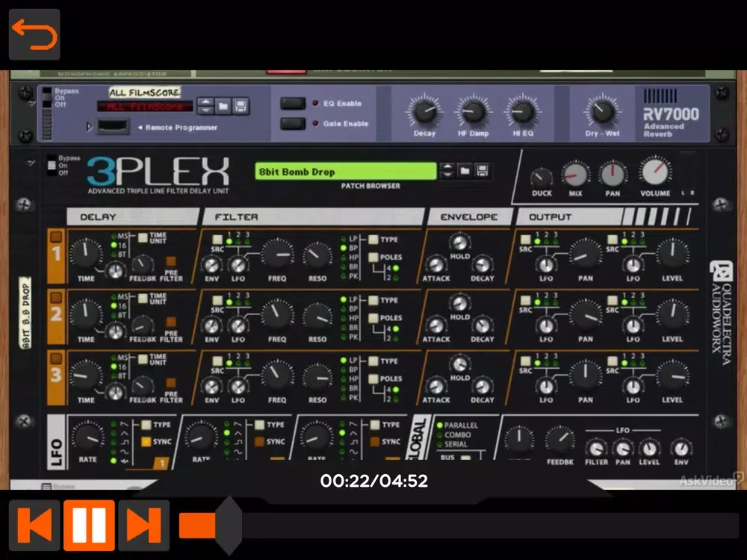This screenshot has width=747, height=560.
Task: Click the line 2 TIME UNIT button
Action: (x=143, y=299)
